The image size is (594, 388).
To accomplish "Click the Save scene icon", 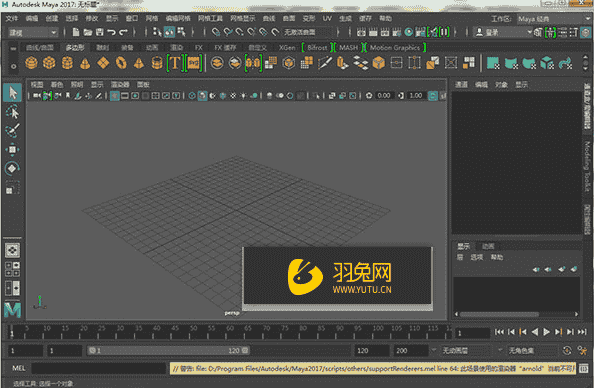I will (100, 32).
